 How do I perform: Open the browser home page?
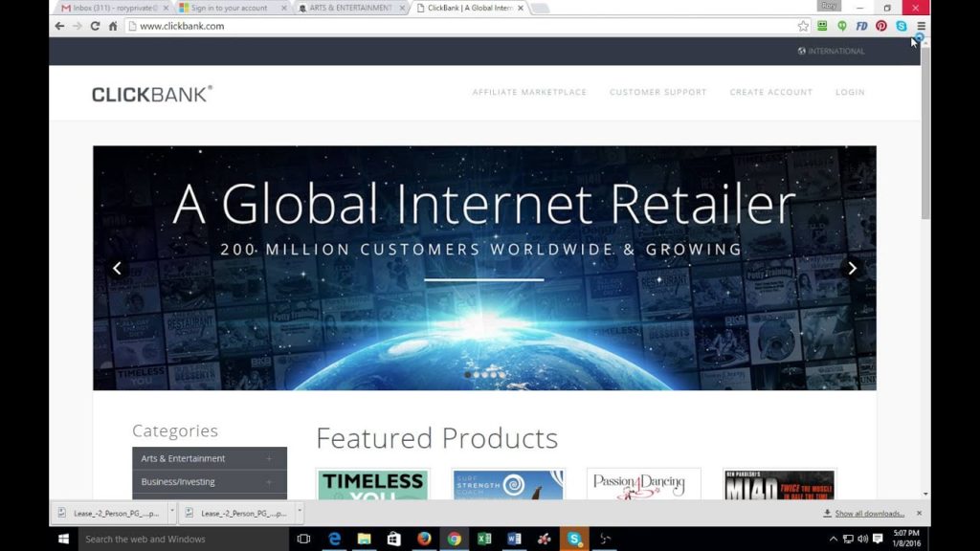pos(113,26)
